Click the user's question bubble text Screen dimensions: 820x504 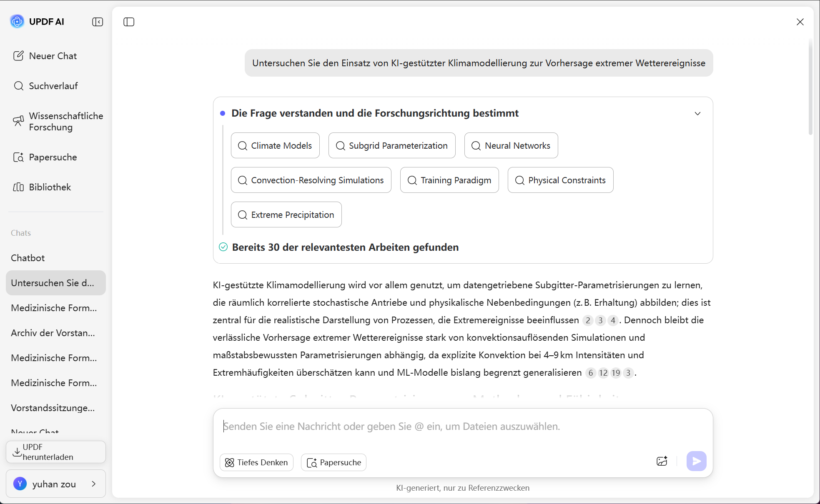point(479,63)
